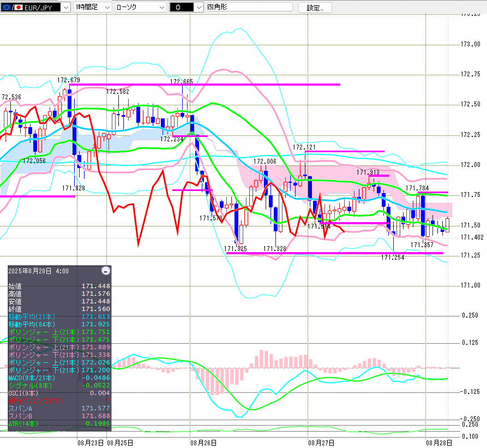Click the current price marker 171.402
Image resolution: width=487 pixels, height=448 pixels.
coord(472,237)
